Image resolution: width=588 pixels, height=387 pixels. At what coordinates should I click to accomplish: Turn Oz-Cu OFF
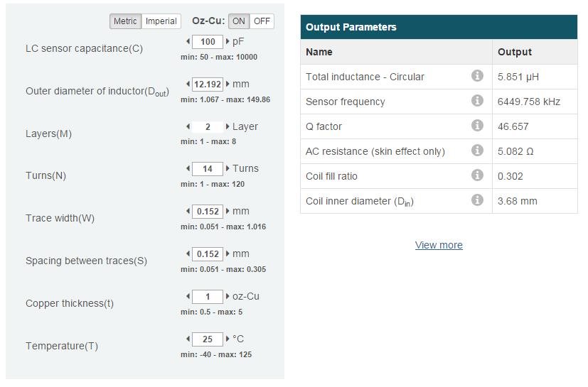click(262, 21)
